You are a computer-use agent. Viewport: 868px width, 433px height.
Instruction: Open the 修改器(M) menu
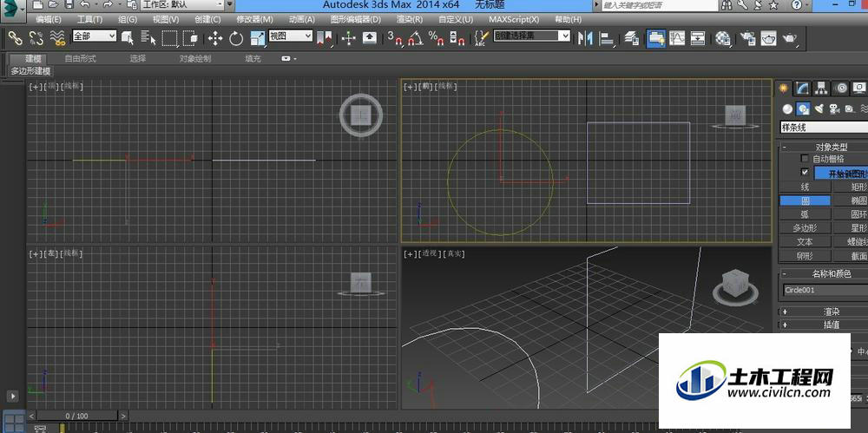(254, 19)
